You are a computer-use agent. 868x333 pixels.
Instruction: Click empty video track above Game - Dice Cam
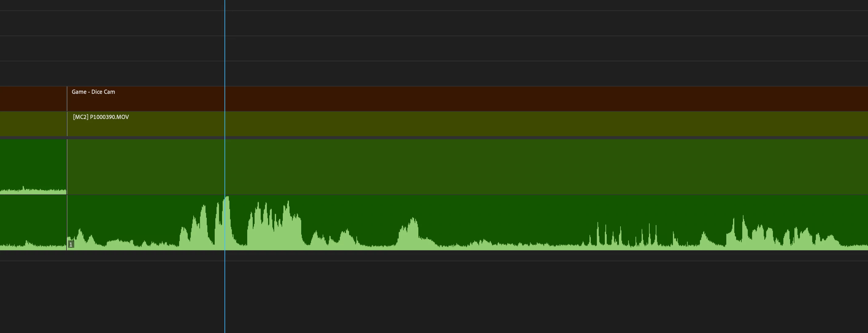point(434,73)
